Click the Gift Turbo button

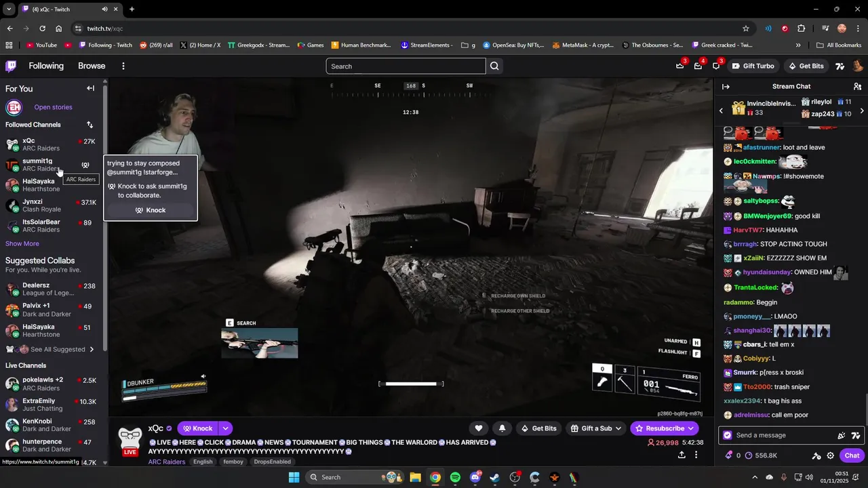753,66
